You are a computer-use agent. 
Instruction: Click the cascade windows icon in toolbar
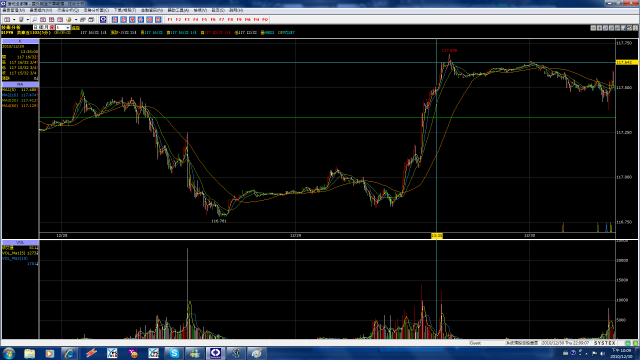pos(83,19)
